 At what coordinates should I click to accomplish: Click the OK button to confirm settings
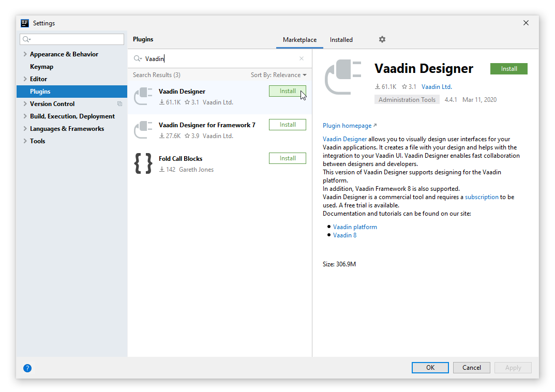click(430, 367)
